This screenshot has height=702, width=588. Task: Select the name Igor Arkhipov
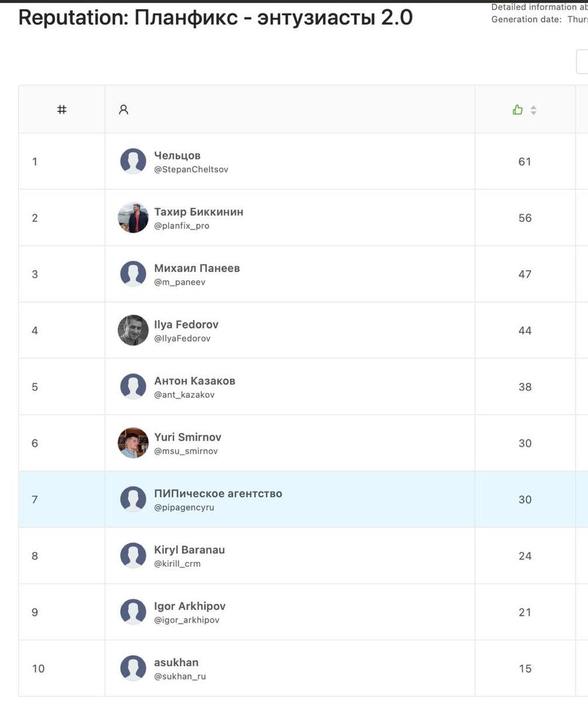tap(190, 606)
